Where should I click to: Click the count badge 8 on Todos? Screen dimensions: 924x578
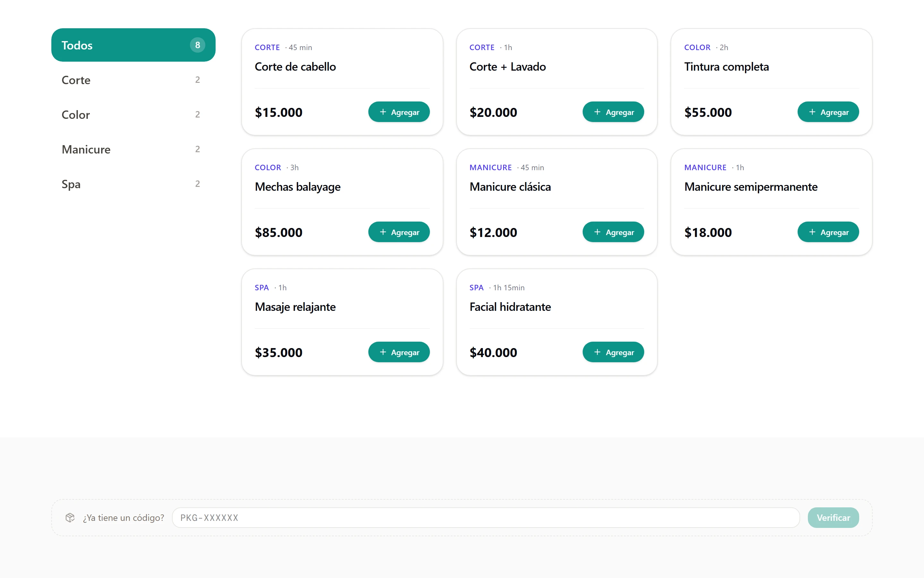pyautogui.click(x=197, y=45)
